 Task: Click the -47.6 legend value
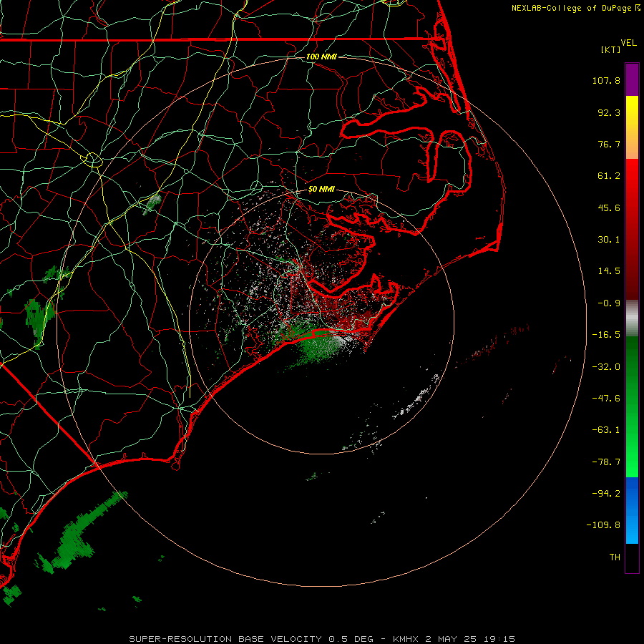[x=606, y=399]
